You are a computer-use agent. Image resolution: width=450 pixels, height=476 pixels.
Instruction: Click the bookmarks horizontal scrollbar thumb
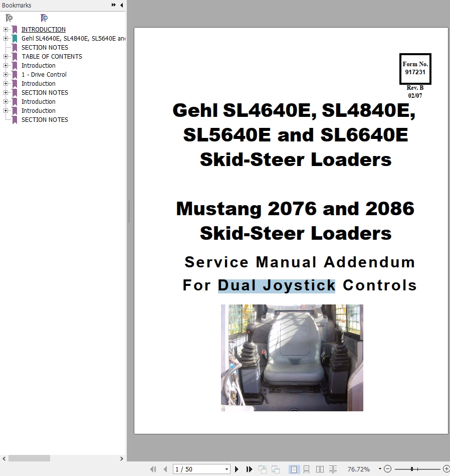29,458
